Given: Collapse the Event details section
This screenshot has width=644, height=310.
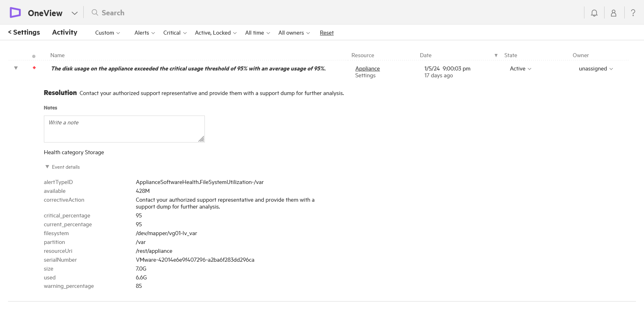Looking at the screenshot, I should 47,167.
